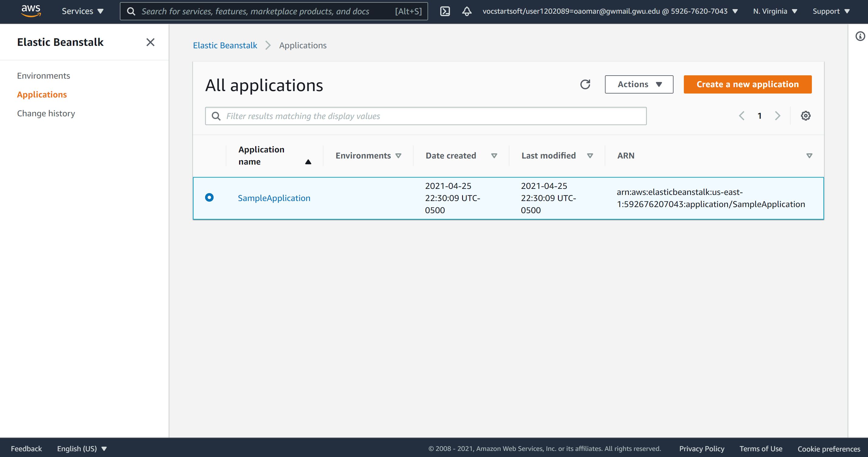The width and height of the screenshot is (868, 457).
Task: Click the Elastic Beanstalk sidebar title
Action: [60, 42]
